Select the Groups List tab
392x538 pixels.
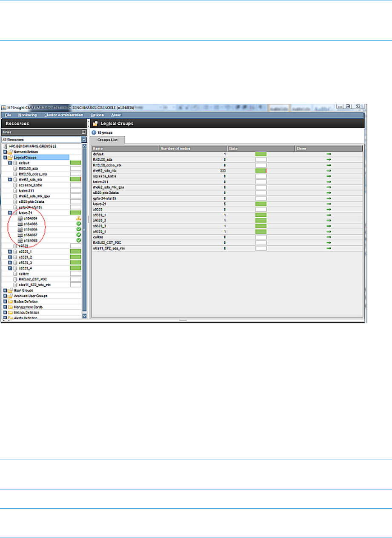[x=106, y=140]
